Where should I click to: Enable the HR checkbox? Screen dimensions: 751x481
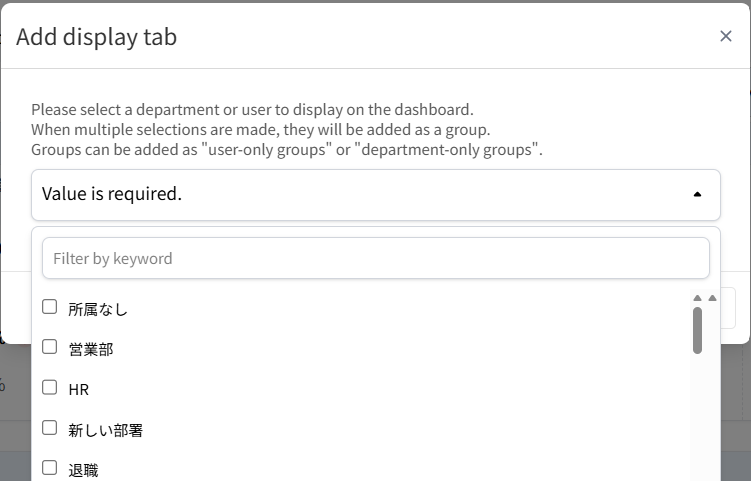pyautogui.click(x=50, y=387)
